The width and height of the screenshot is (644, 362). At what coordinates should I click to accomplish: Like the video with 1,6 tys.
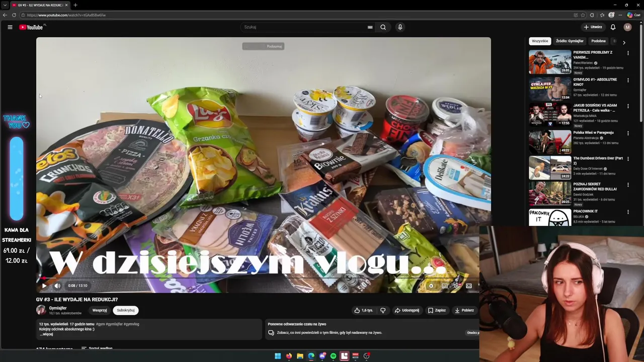363,310
